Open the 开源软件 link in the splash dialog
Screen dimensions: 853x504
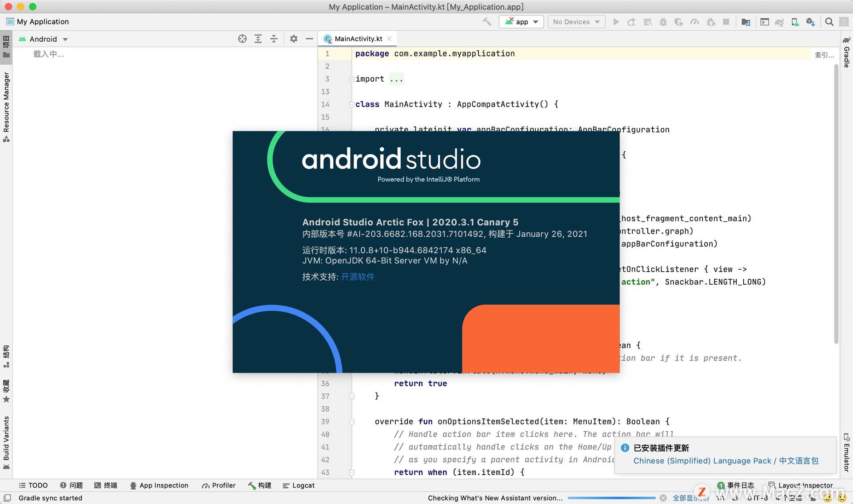358,276
